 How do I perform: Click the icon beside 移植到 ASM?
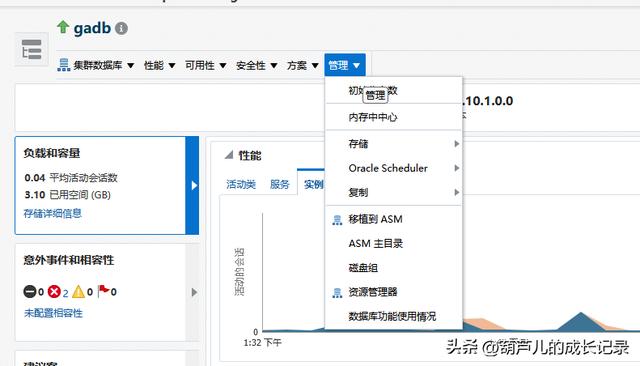point(337,220)
